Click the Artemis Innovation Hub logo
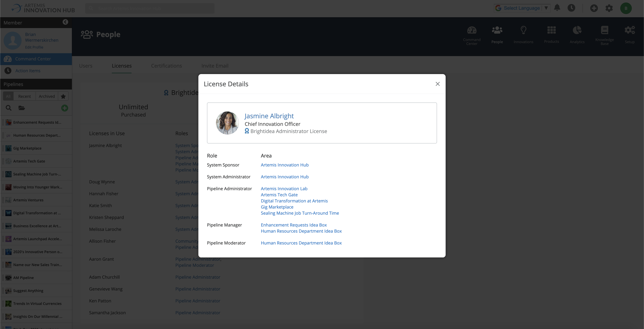Viewport: 644px width, 329px height. click(x=43, y=8)
